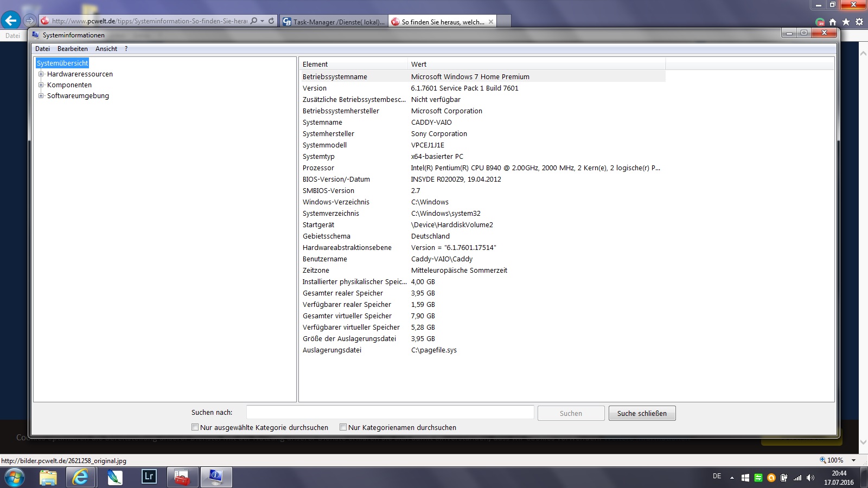Open Adobe Lightroom from the taskbar

149,478
